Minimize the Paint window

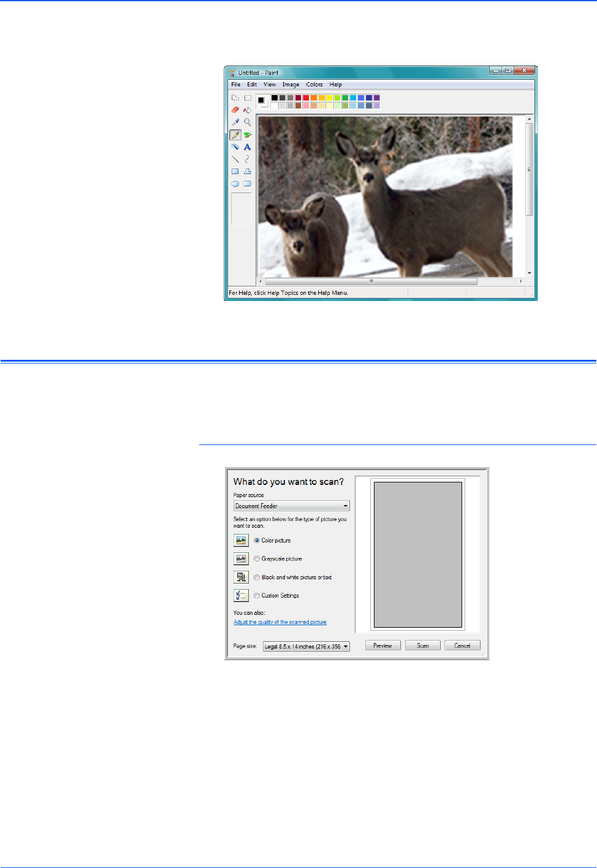click(x=495, y=70)
